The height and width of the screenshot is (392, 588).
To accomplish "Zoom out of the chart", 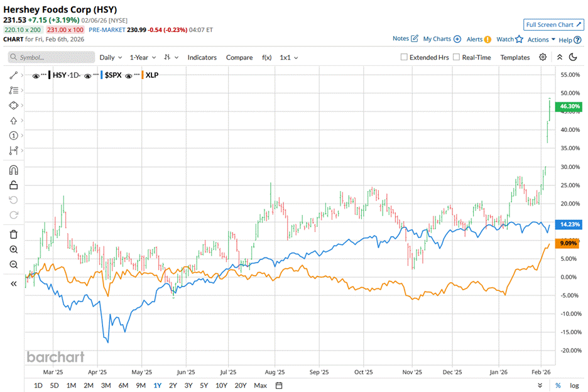I will coord(14,264).
